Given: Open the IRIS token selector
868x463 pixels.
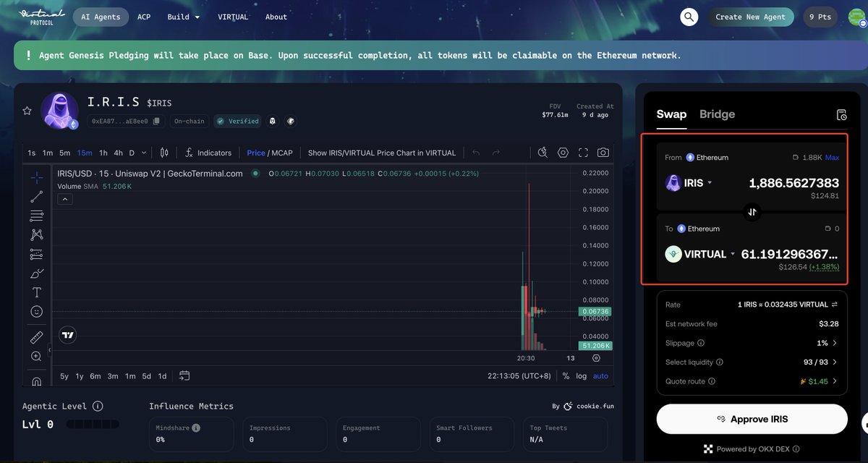Looking at the screenshot, I should pyautogui.click(x=689, y=183).
